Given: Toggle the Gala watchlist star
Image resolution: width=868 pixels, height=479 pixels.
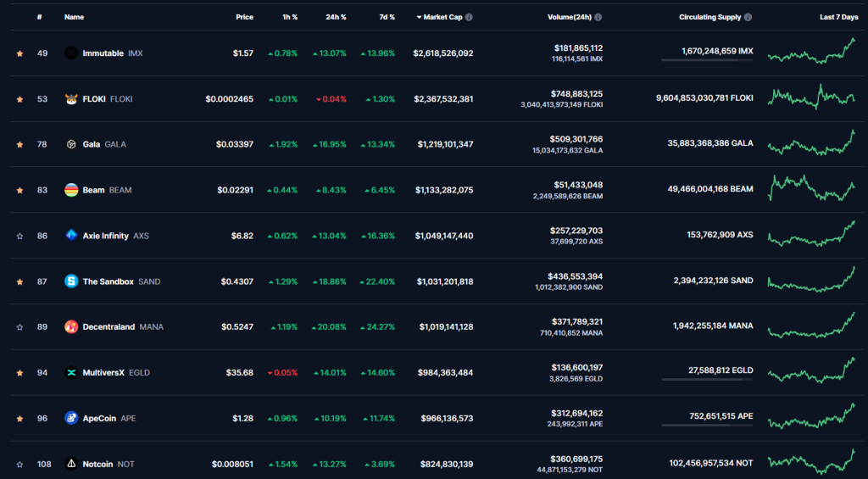Looking at the screenshot, I should (20, 144).
